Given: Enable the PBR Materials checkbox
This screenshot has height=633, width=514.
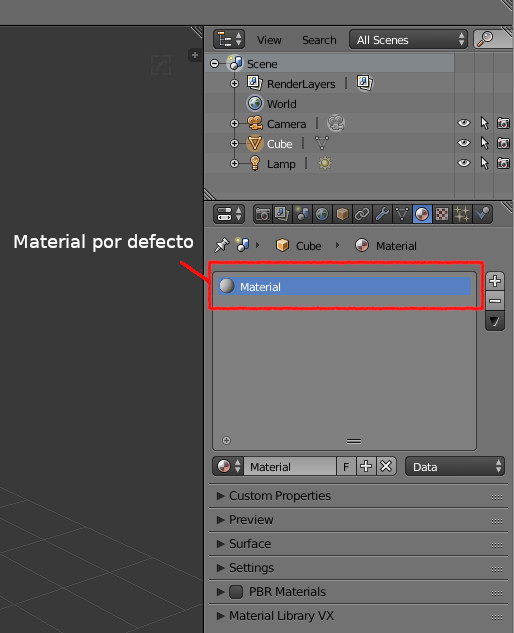Looking at the screenshot, I should 236,591.
